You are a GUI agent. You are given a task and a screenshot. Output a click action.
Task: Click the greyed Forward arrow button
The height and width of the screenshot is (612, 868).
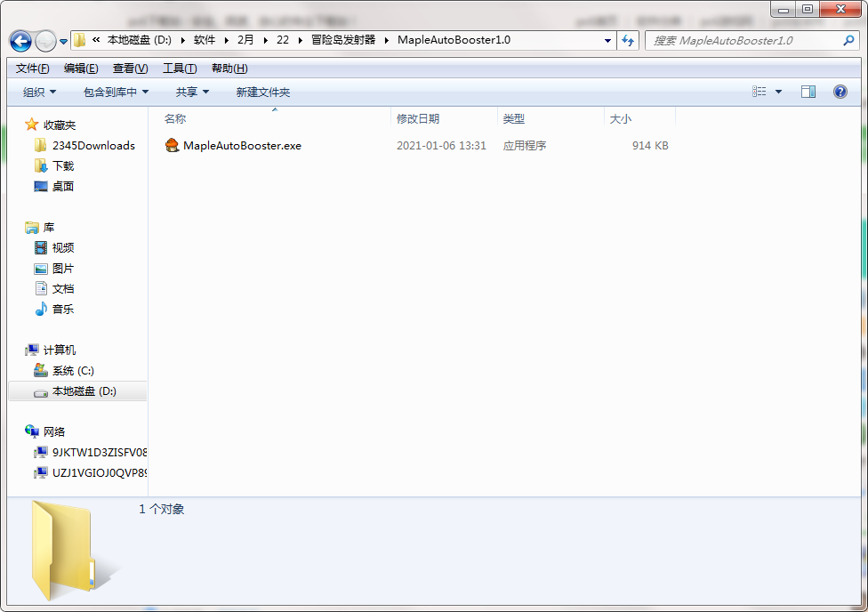(x=45, y=41)
